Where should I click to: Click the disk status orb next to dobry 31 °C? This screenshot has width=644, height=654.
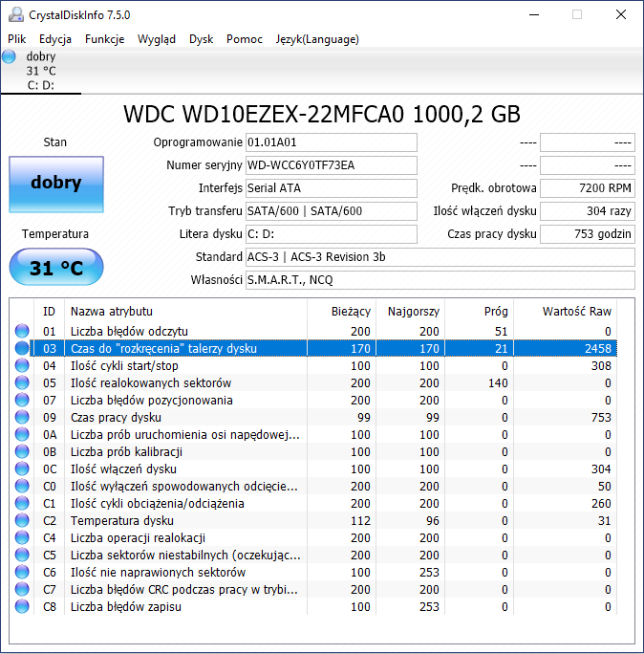tap(9, 56)
